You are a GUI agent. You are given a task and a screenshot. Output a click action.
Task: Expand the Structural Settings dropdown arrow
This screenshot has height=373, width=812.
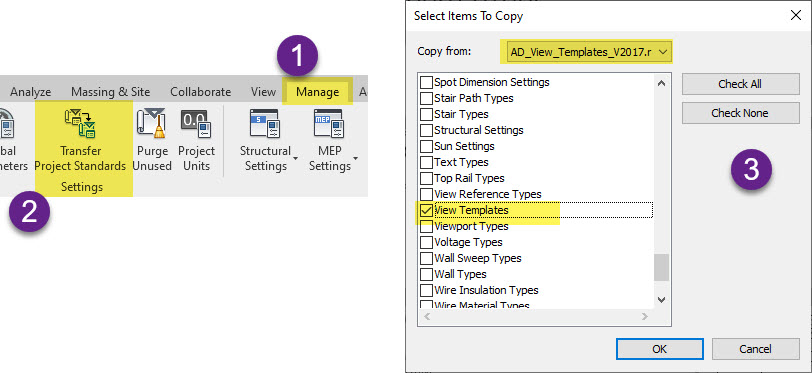295,158
